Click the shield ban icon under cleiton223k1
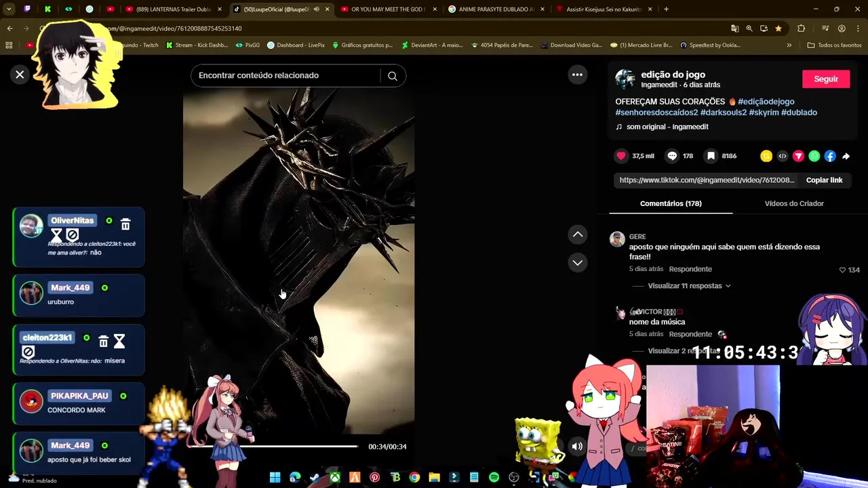868x488 pixels. pos(28,352)
